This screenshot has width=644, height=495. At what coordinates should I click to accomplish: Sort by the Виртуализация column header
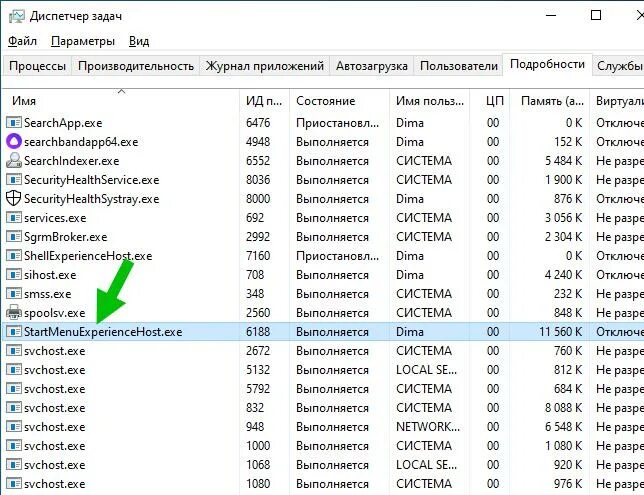click(617, 101)
